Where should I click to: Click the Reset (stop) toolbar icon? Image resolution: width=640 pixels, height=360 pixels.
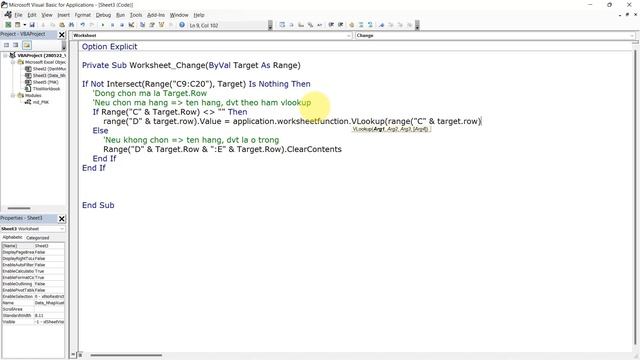(122, 25)
